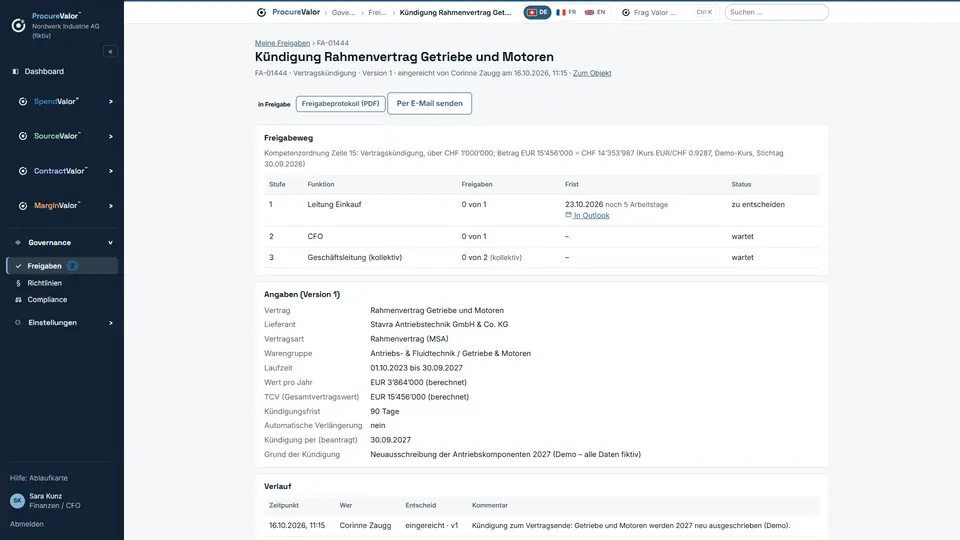Switch language to French (FR)

coord(566,12)
